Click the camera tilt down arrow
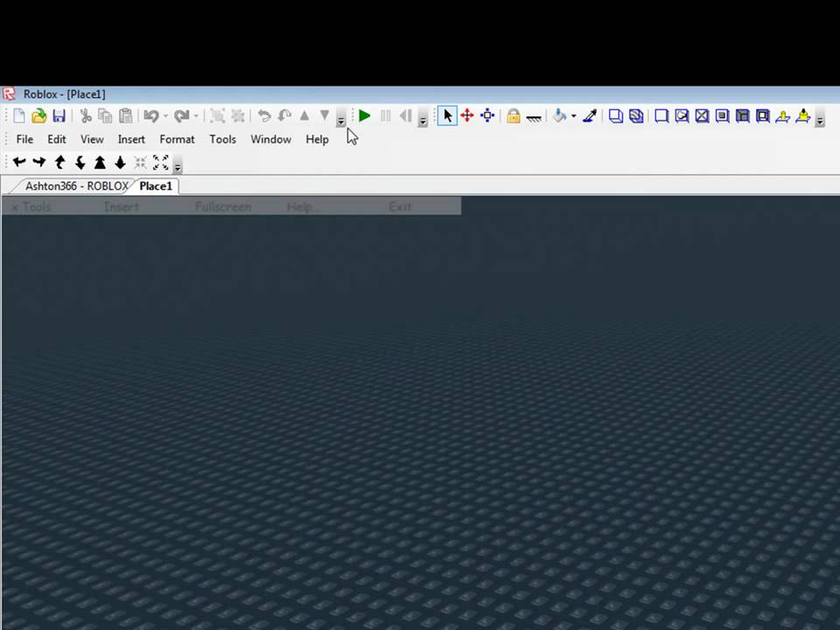The width and height of the screenshot is (840, 630). coord(80,163)
